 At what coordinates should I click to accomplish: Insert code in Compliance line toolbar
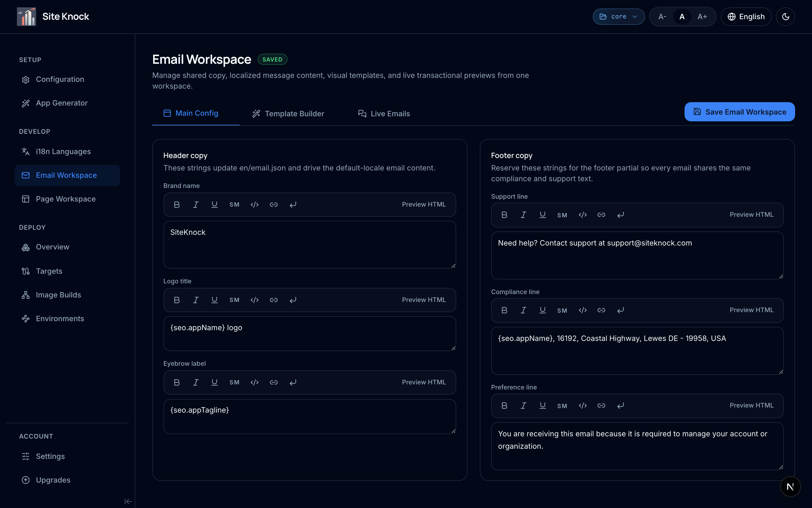pyautogui.click(x=583, y=310)
